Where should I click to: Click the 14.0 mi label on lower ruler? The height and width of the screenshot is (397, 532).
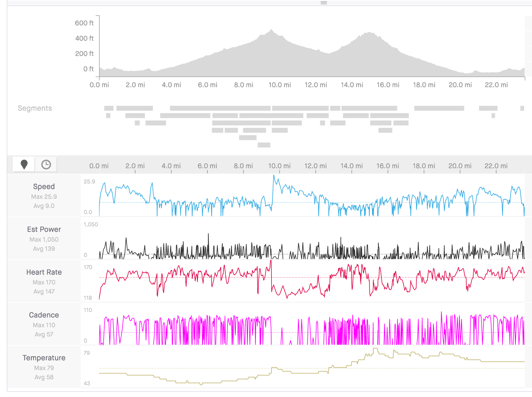(x=352, y=166)
